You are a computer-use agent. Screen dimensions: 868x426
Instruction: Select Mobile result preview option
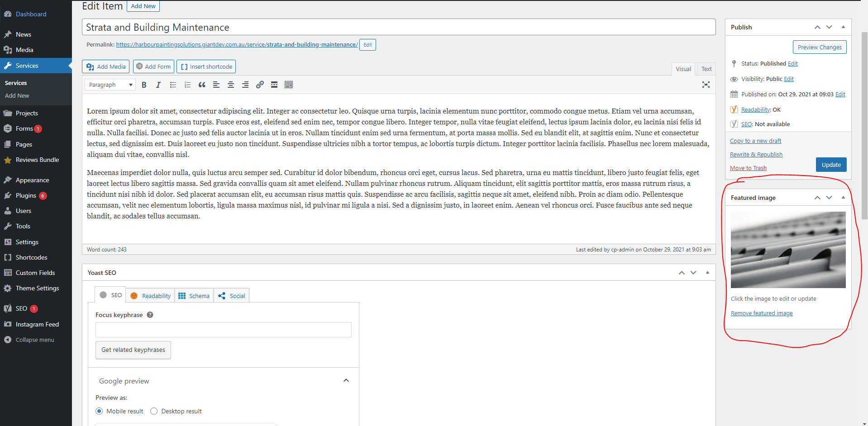coord(100,411)
